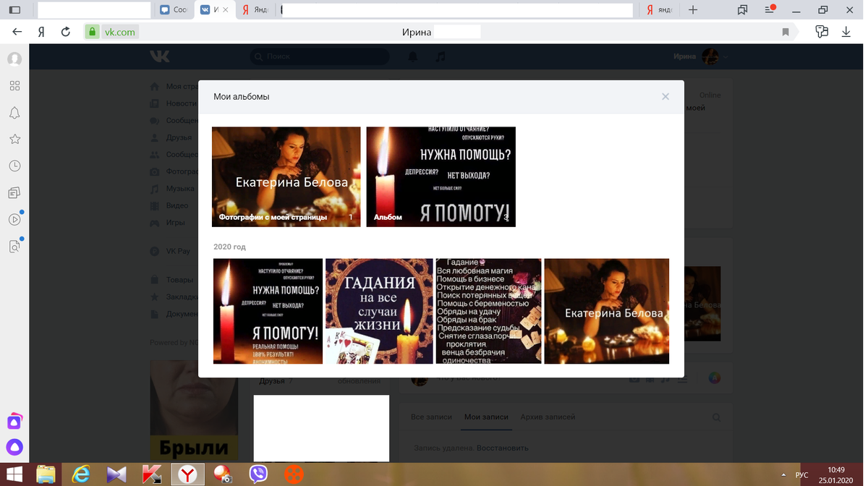The width and height of the screenshot is (868, 486).
Task: Open File Explorer from taskbar
Action: click(46, 474)
